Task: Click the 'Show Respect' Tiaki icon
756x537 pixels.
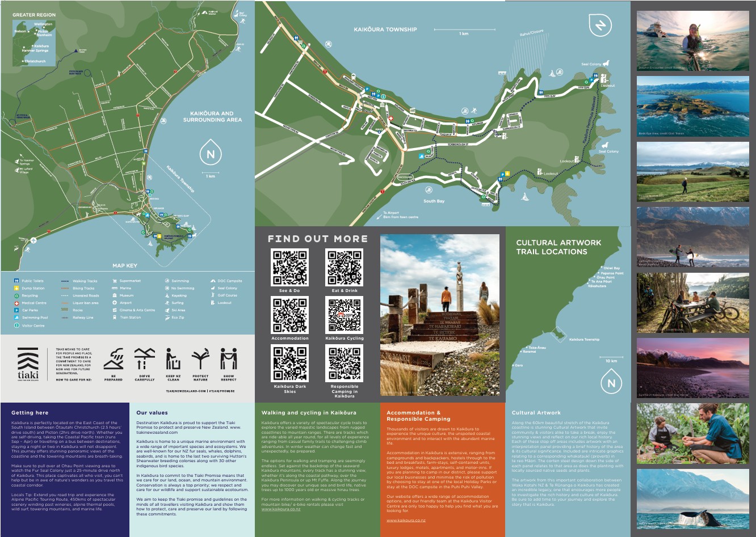Action: tap(229, 358)
